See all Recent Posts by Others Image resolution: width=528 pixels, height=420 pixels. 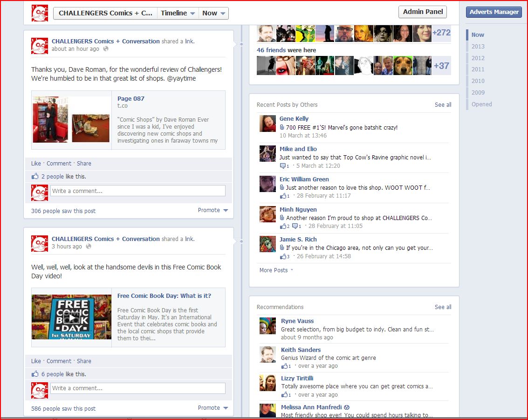click(443, 105)
